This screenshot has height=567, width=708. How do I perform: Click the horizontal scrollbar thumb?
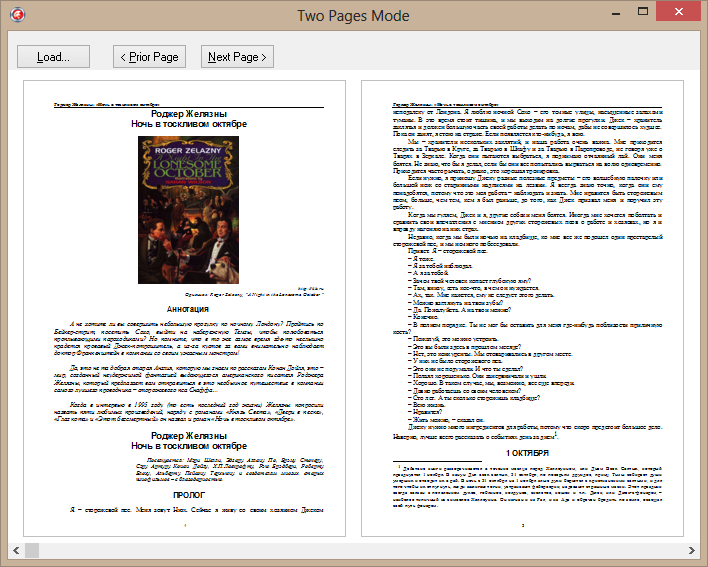click(x=32, y=550)
